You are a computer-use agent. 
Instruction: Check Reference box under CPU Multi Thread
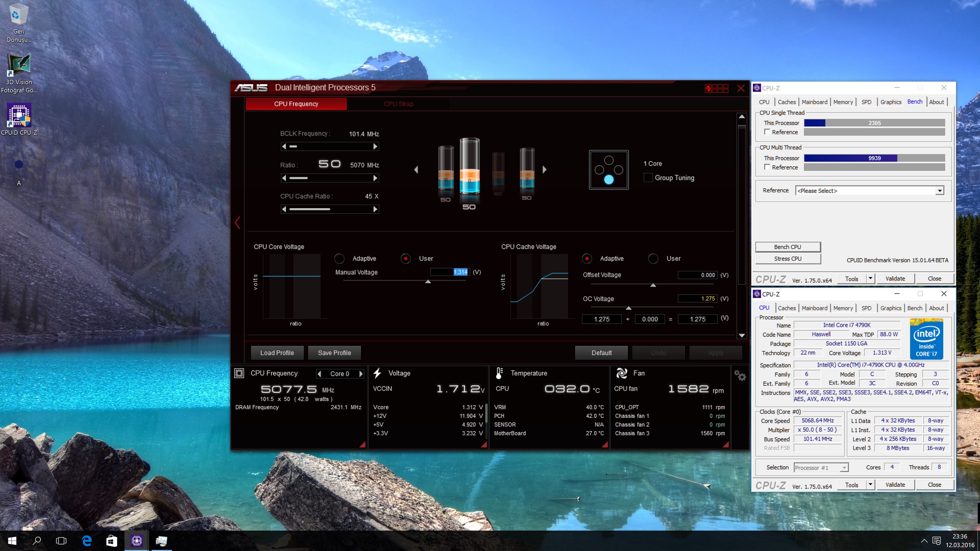767,167
